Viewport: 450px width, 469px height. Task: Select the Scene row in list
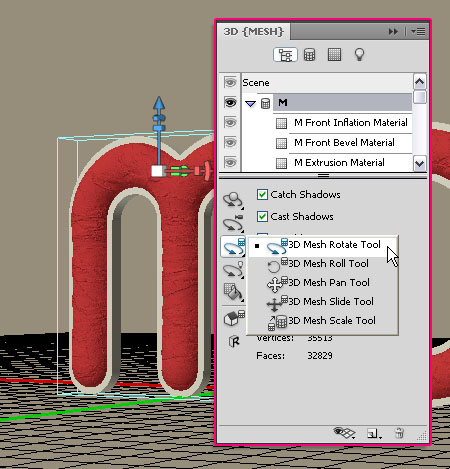tap(327, 82)
